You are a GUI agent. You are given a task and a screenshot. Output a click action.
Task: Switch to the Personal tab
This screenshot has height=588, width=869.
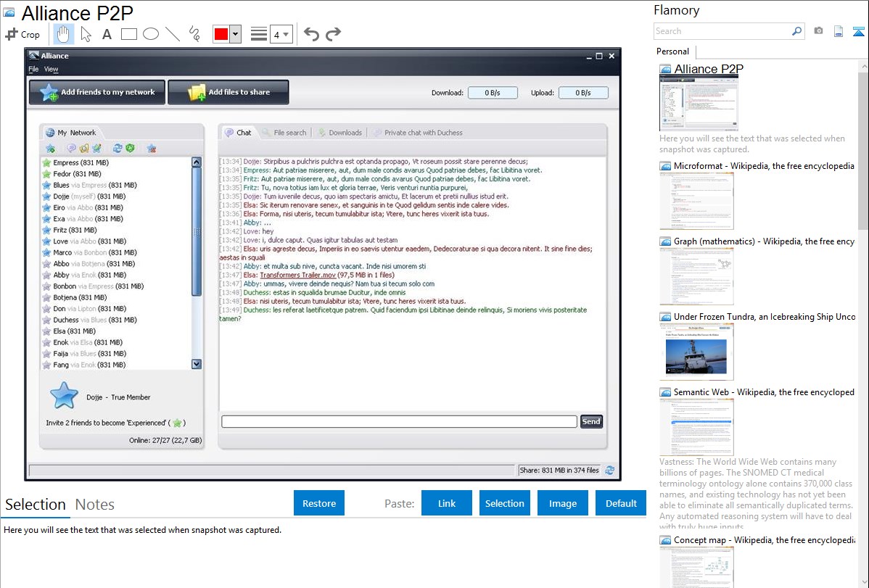(x=672, y=51)
